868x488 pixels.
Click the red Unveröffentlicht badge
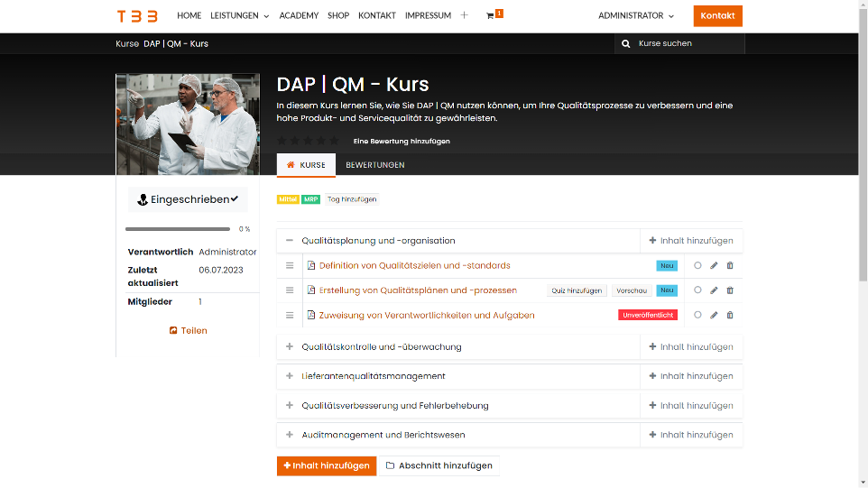pos(648,316)
